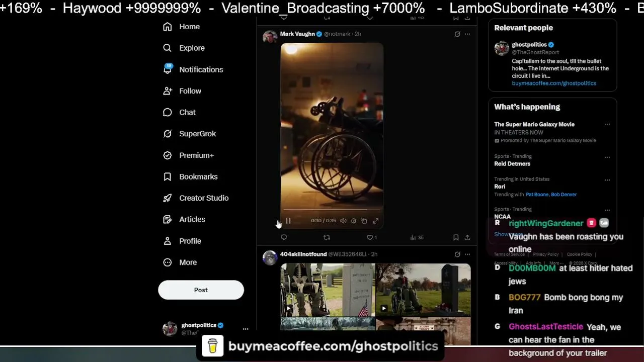The image size is (644, 362).
Task: Open the Chat section
Action: click(x=180, y=112)
